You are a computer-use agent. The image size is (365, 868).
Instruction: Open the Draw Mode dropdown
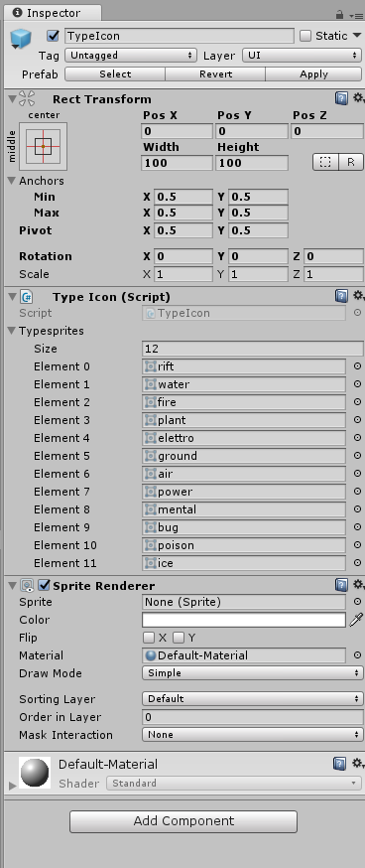pos(252,673)
